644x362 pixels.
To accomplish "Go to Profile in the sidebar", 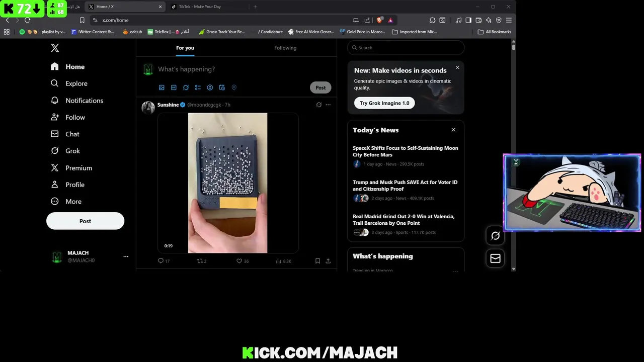I will (x=68, y=185).
